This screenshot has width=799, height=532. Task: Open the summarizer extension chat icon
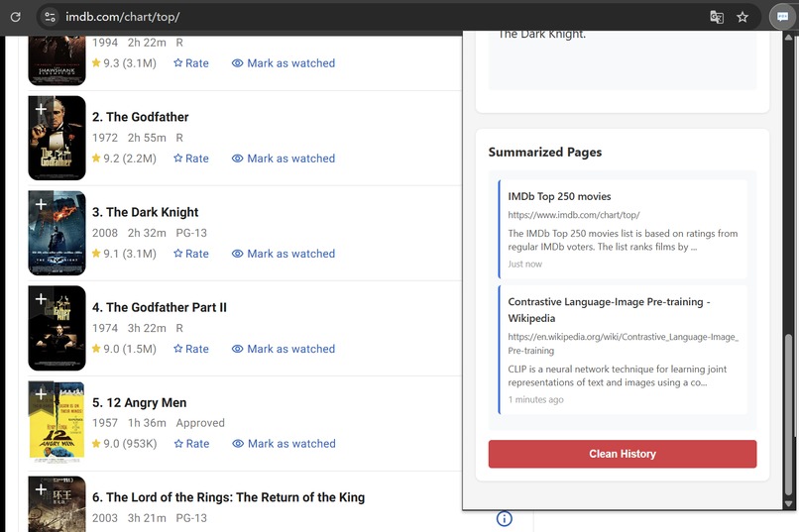783,17
